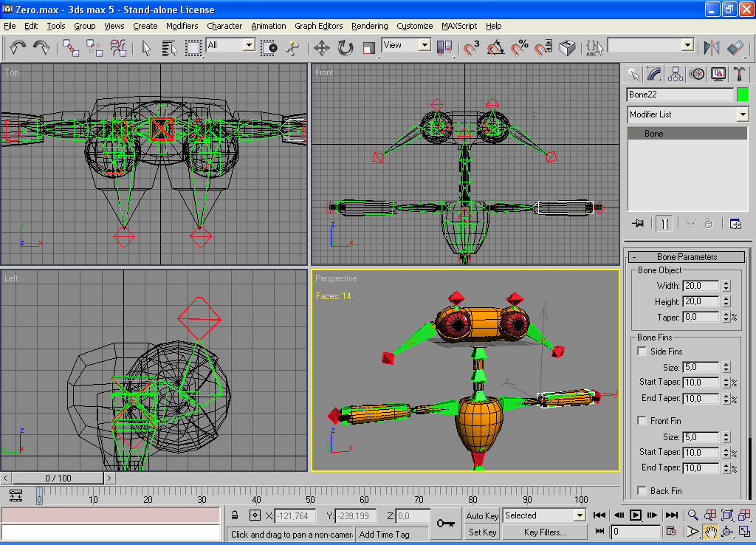This screenshot has width=756, height=545.
Task: Open the Key Filters dialog button
Action: point(545,532)
